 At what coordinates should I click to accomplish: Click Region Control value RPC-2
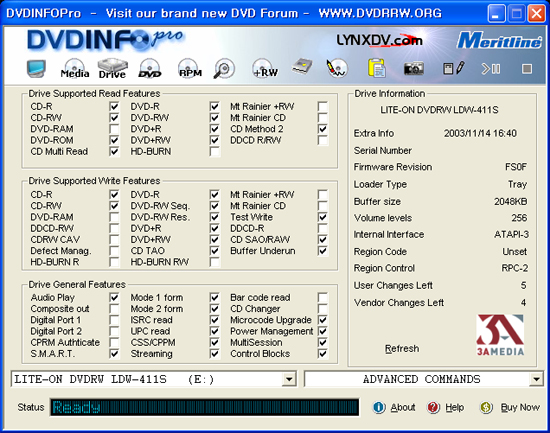[x=515, y=268]
